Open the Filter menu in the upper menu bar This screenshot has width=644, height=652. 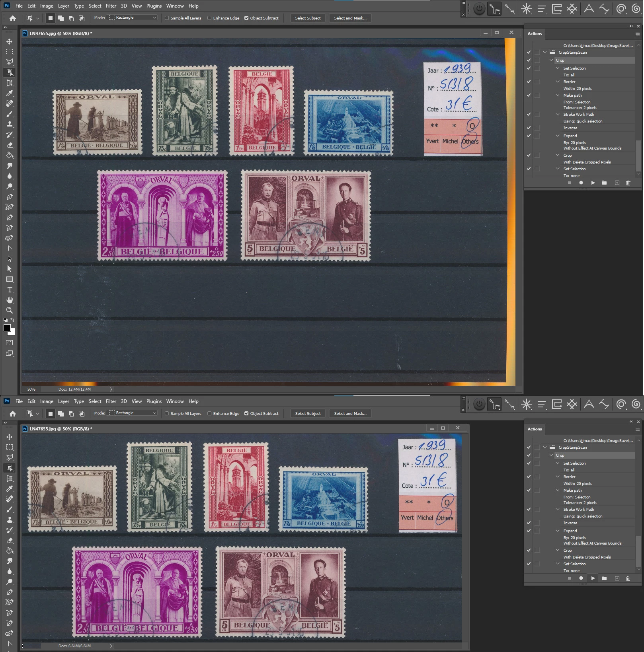click(111, 6)
